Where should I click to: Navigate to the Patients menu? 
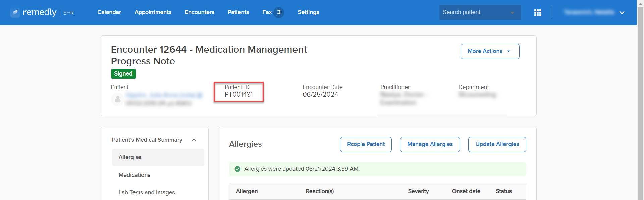point(238,12)
